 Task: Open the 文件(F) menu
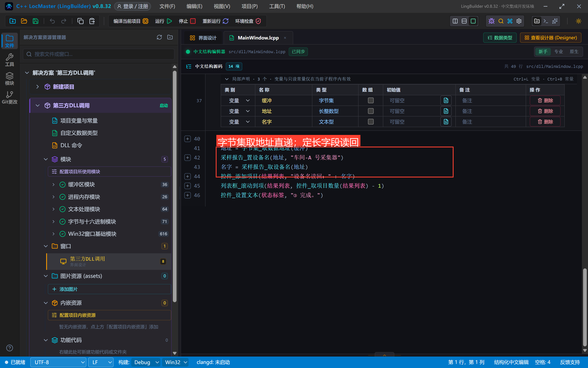click(x=167, y=6)
